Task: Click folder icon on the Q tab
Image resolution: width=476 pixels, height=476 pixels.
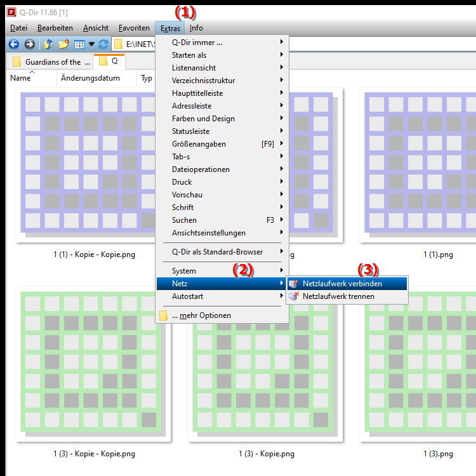Action: [103, 61]
